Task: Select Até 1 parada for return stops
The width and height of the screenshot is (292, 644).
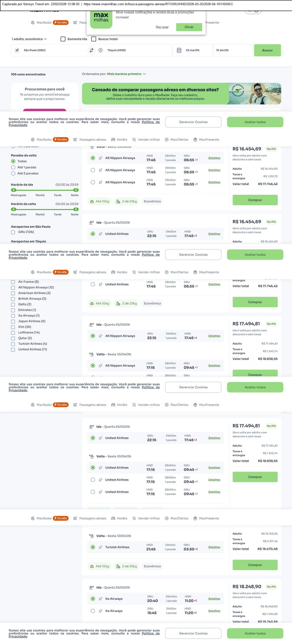Action: pos(13,167)
